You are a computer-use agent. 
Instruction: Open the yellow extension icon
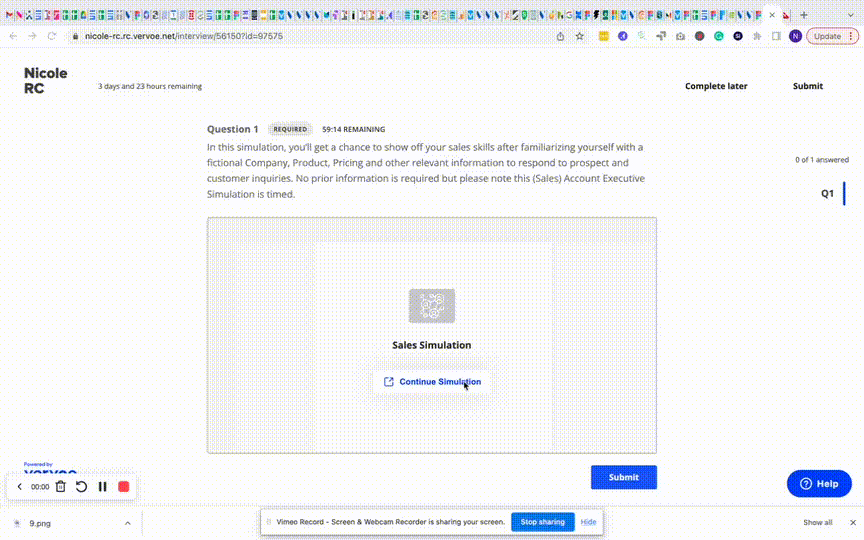point(603,36)
